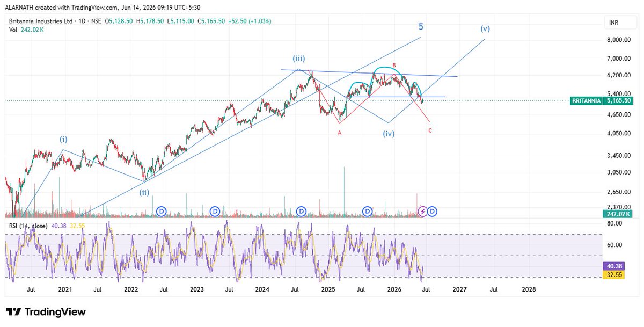This screenshot has width=644, height=327.
Task: Click the purple 40.38 value in RSI legend
Action: [58, 226]
